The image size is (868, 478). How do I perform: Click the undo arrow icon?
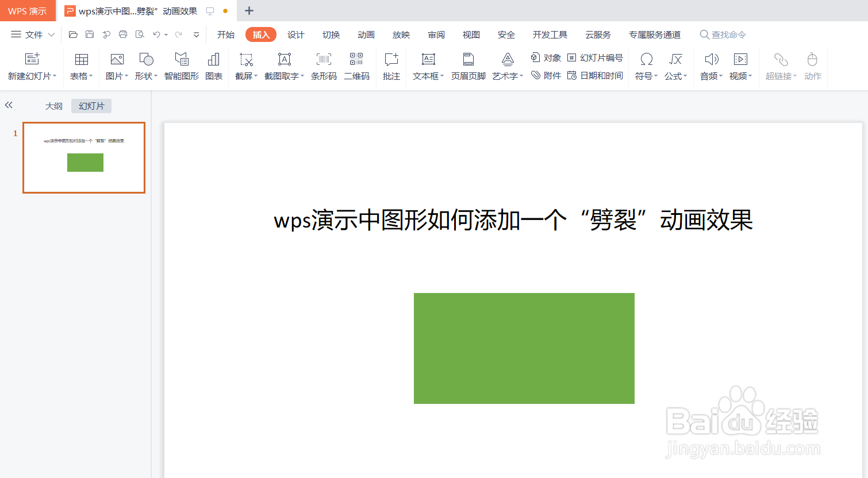pos(156,34)
